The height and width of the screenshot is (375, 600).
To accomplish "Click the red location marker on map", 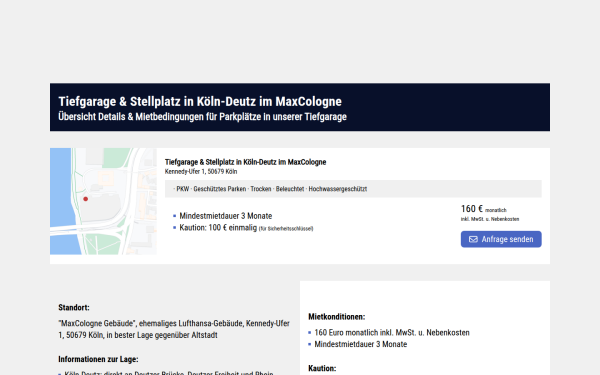I will [86, 199].
